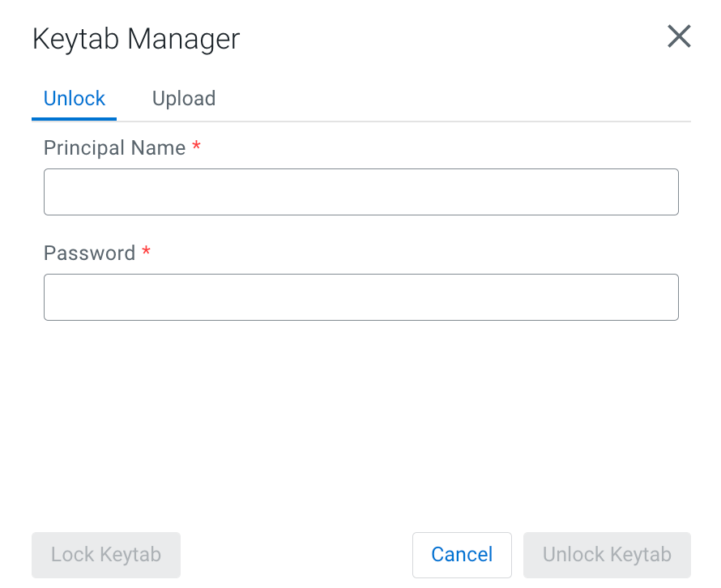The image size is (721, 588).
Task: Focus the Password input box
Action: pyautogui.click(x=360, y=297)
